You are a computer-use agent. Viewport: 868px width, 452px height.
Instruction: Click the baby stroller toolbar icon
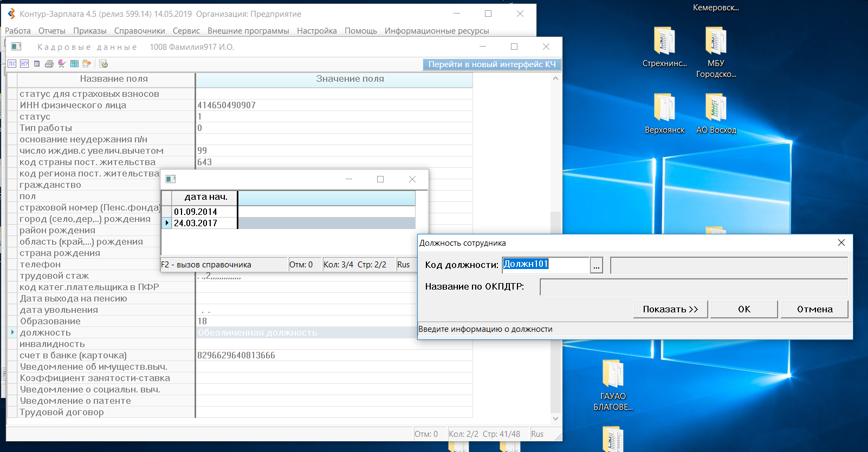(x=62, y=64)
